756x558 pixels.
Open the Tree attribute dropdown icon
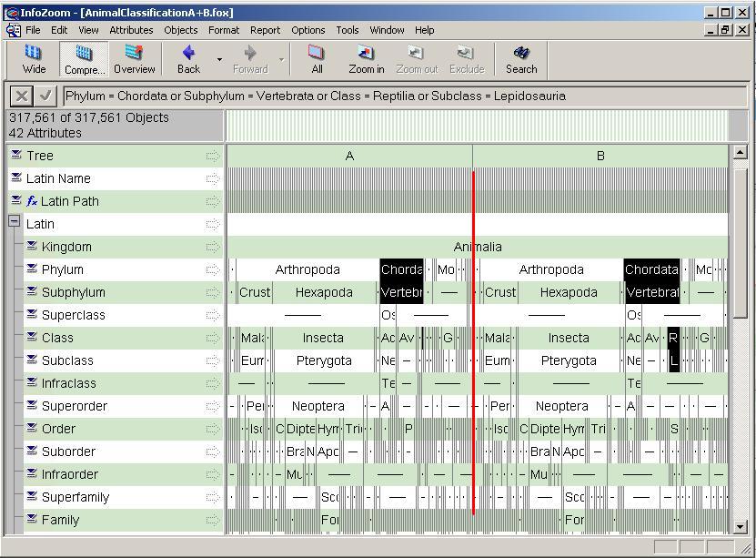pyautogui.click(x=16, y=156)
